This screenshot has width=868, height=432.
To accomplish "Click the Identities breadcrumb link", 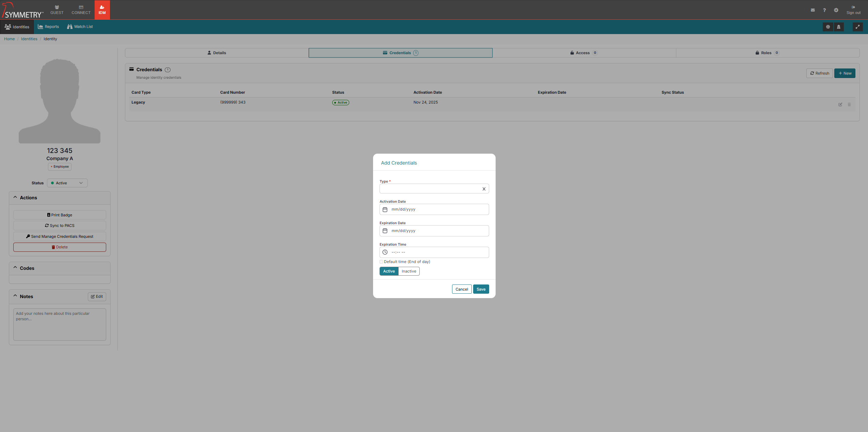I will click(x=29, y=39).
